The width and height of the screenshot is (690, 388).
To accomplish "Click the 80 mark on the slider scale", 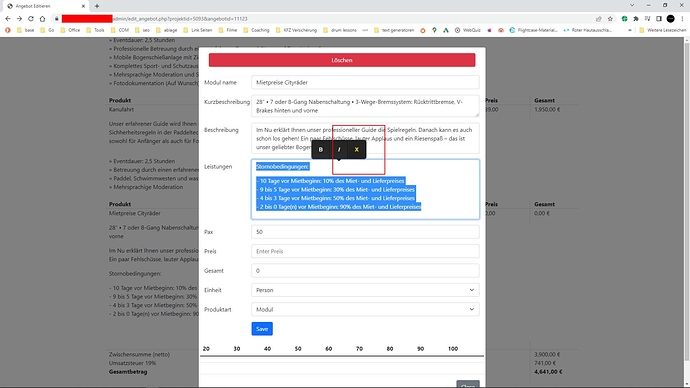I will 390,348.
